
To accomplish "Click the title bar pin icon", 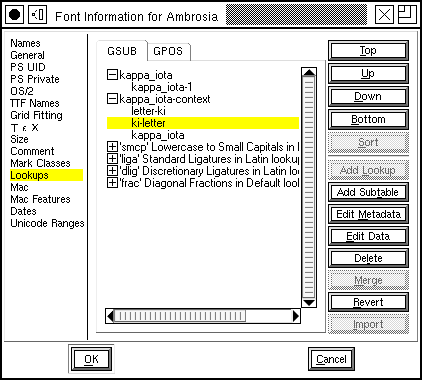I will [x=37, y=15].
